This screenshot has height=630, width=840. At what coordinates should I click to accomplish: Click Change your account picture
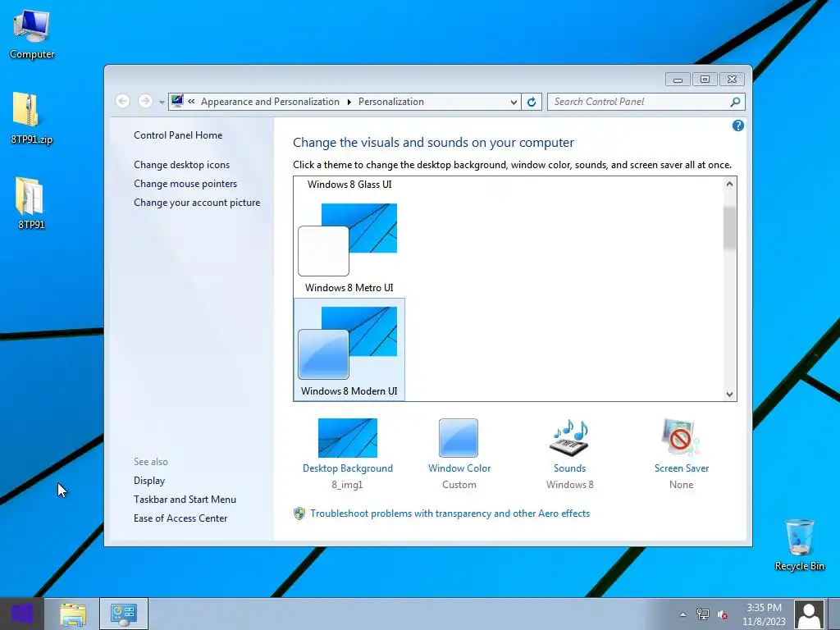[x=197, y=203]
